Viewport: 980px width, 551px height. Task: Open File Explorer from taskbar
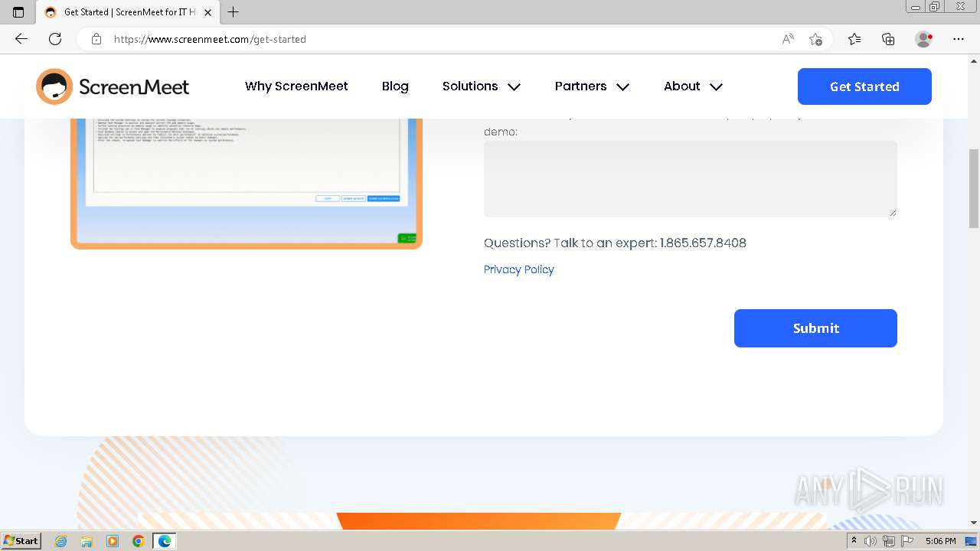(87, 541)
